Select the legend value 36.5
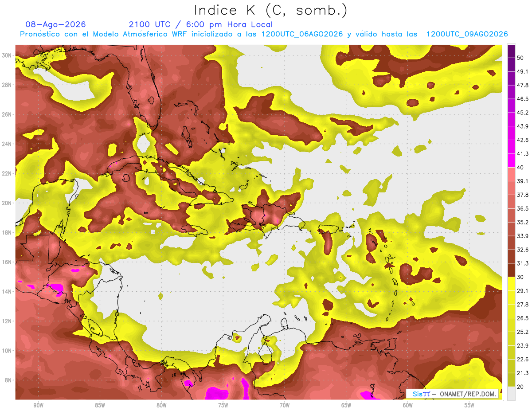 coord(523,208)
